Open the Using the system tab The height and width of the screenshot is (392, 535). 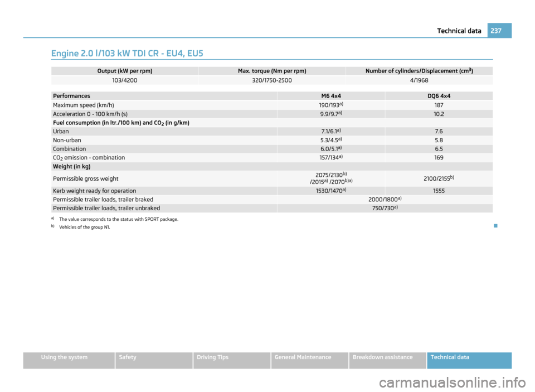69,360
